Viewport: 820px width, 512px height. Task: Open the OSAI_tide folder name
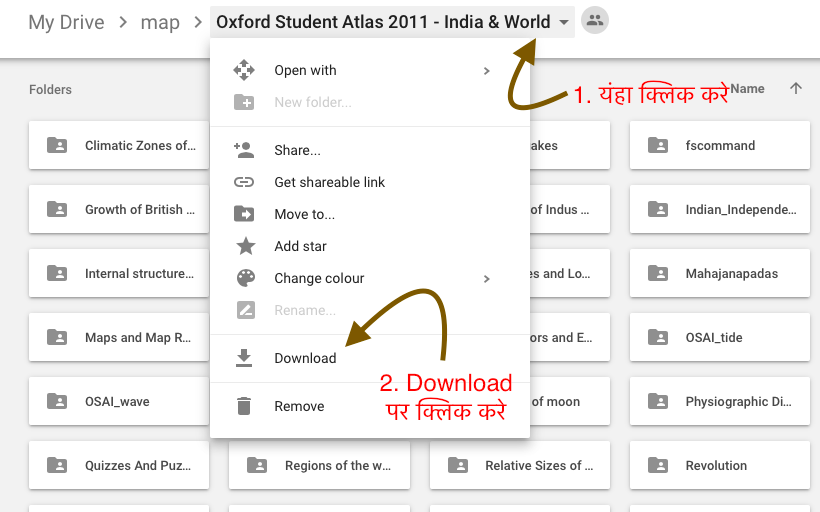(x=714, y=337)
